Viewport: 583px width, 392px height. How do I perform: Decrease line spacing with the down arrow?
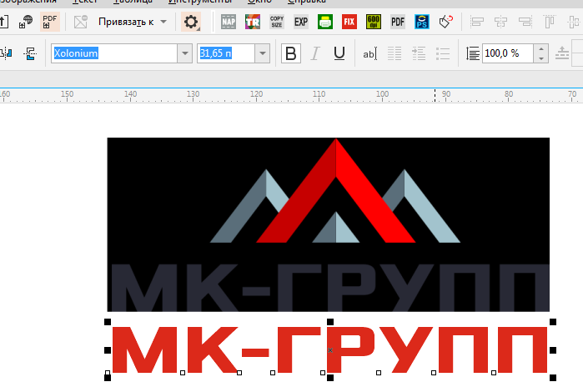pyautogui.click(x=541, y=58)
